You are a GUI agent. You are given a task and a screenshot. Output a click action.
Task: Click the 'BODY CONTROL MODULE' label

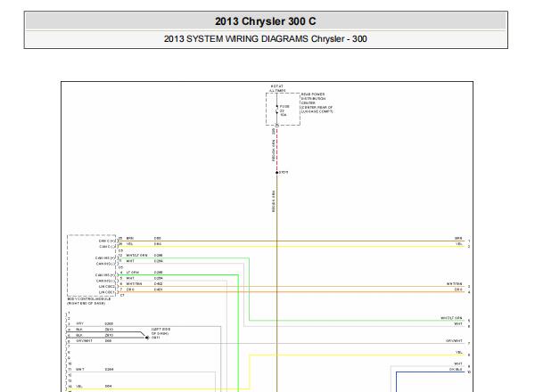[x=88, y=298]
